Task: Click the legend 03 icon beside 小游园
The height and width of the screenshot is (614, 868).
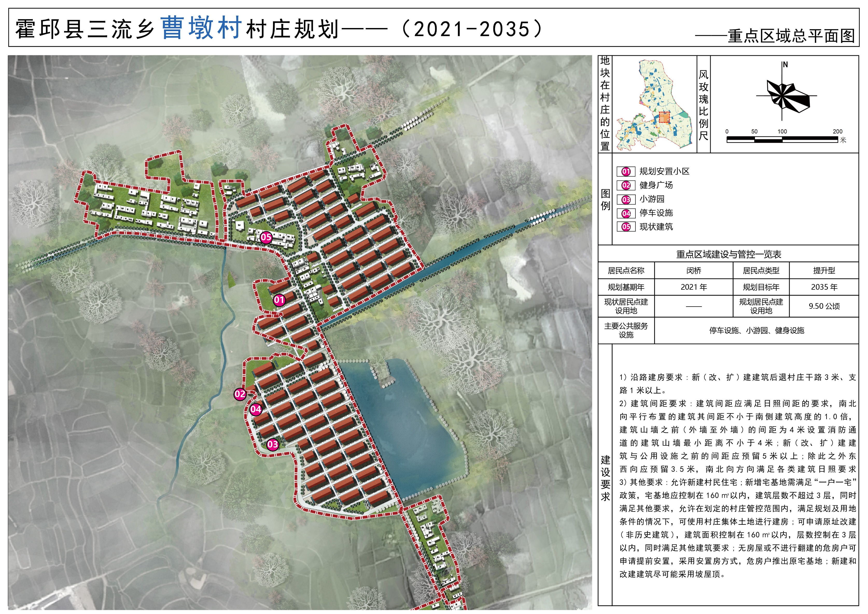Action: 626,199
